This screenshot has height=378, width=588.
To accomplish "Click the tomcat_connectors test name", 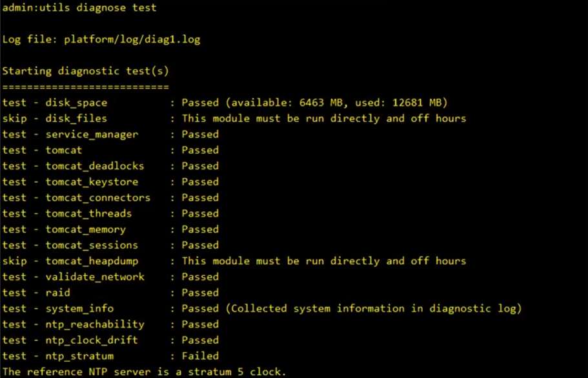I will 97,198.
